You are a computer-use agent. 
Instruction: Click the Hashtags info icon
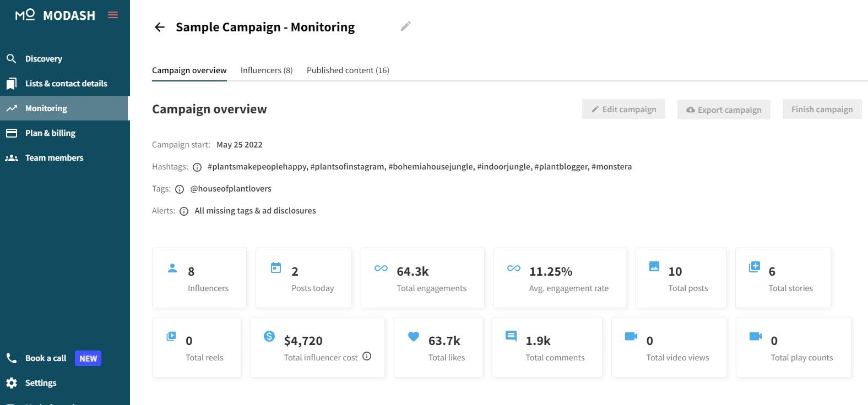pyautogui.click(x=197, y=167)
